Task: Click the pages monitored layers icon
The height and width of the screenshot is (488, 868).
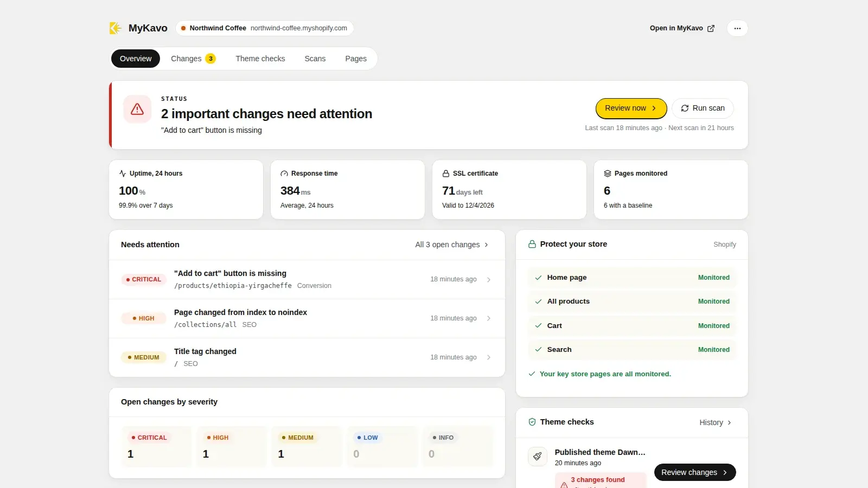Action: 608,174
